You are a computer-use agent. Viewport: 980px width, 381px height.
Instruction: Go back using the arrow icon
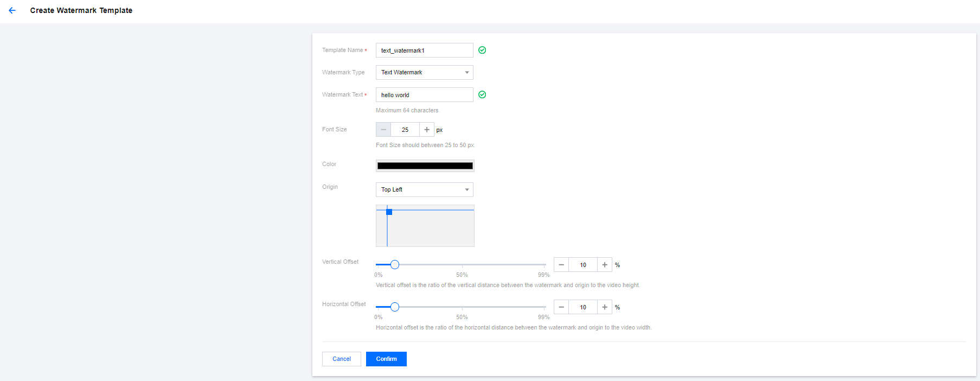point(12,10)
